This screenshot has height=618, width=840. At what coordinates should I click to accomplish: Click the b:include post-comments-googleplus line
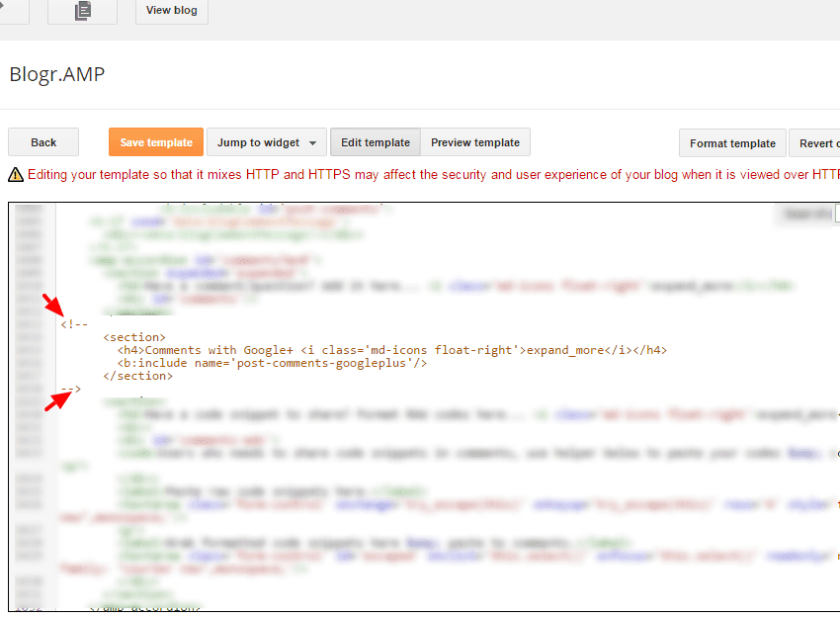click(272, 363)
